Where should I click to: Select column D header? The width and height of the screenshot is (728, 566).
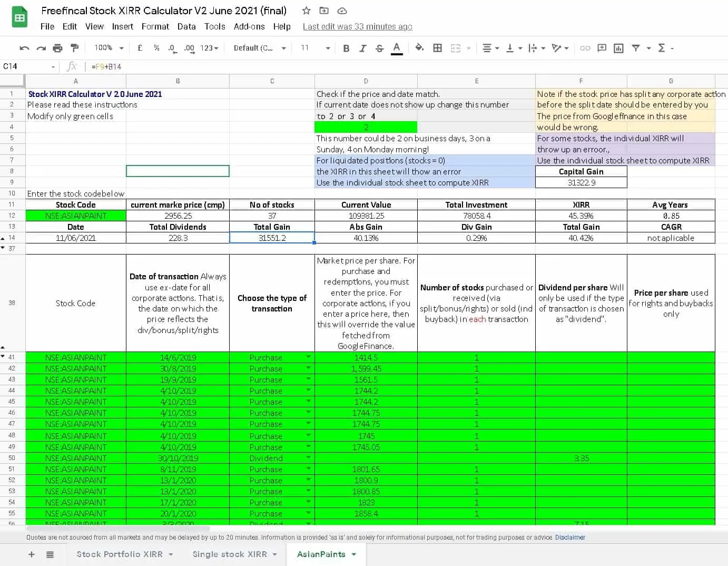point(366,81)
